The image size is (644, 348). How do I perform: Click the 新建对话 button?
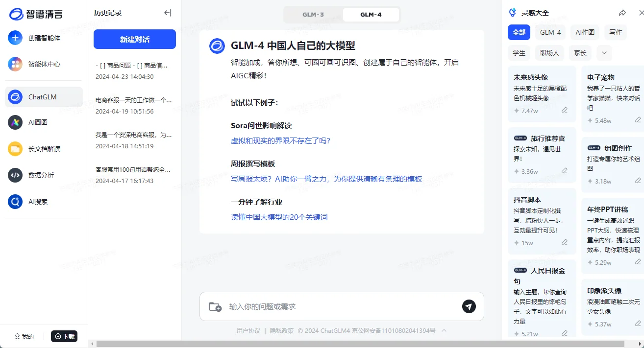(135, 39)
